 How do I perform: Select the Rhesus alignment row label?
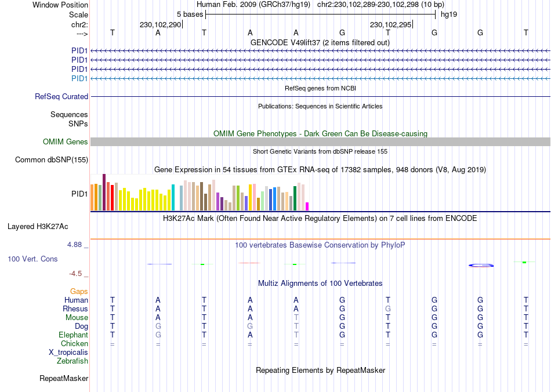tap(75, 308)
